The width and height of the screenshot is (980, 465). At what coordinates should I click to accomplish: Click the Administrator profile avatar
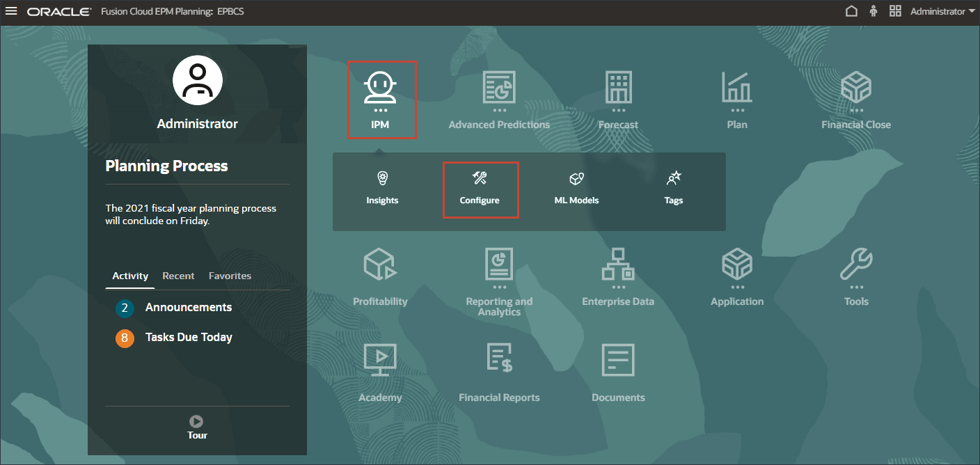coord(198,81)
